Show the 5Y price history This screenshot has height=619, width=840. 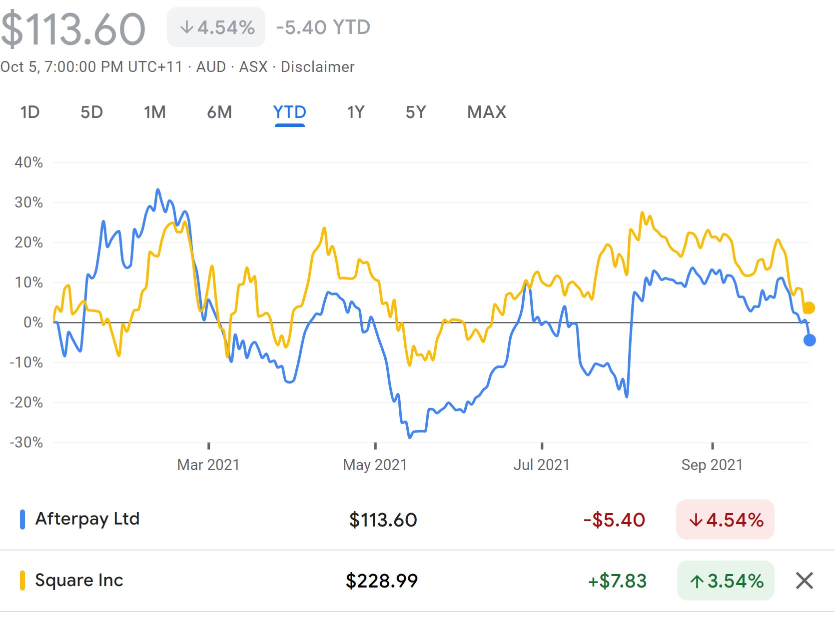point(416,112)
